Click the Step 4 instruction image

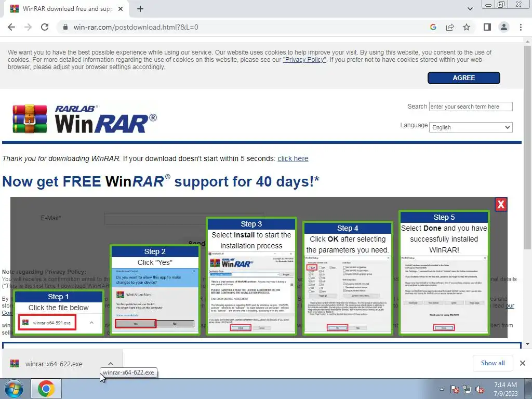348,278
